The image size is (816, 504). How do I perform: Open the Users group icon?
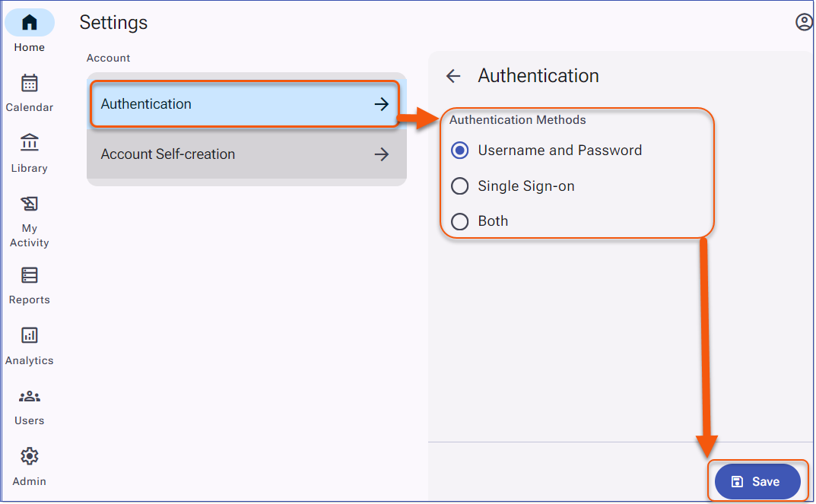(x=30, y=396)
